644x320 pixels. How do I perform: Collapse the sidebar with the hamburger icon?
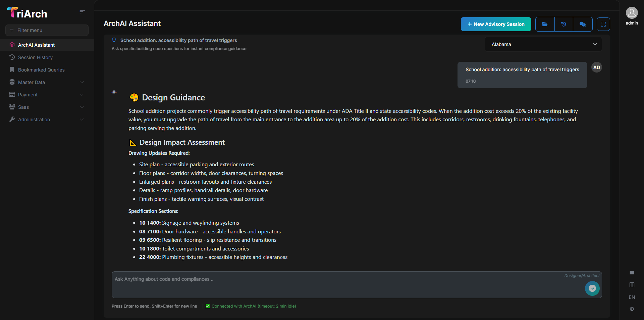(x=82, y=11)
